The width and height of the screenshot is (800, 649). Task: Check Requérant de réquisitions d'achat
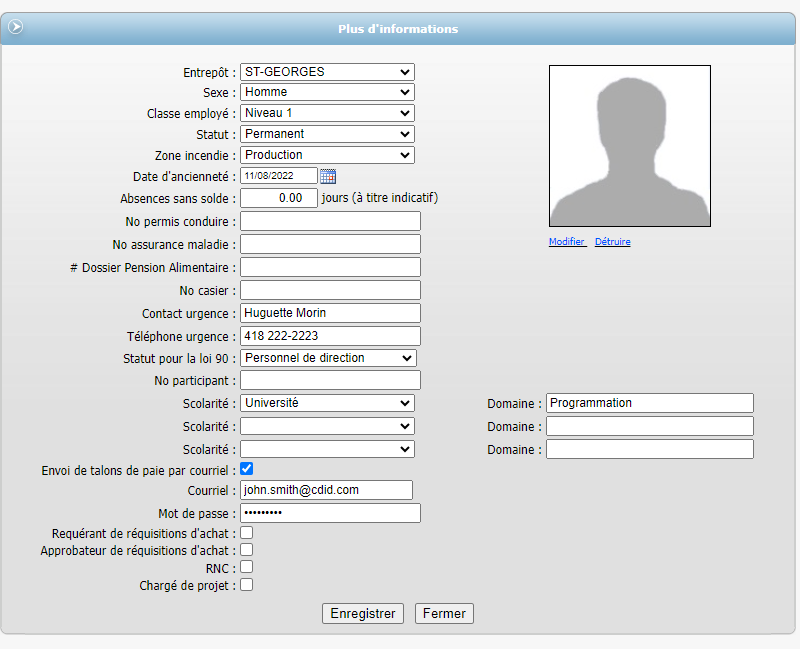[246, 533]
